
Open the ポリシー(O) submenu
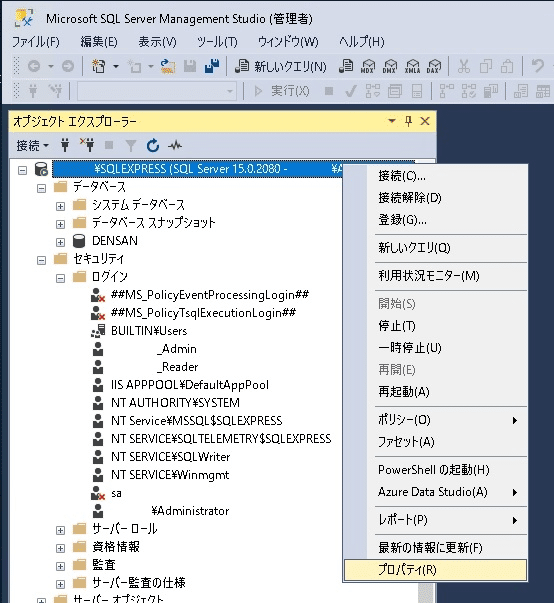[435, 420]
